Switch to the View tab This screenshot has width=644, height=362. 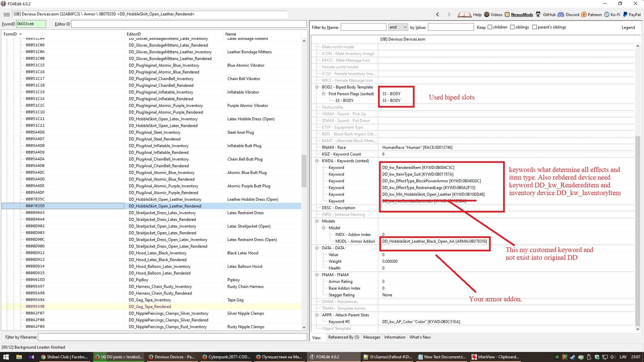pos(317,338)
